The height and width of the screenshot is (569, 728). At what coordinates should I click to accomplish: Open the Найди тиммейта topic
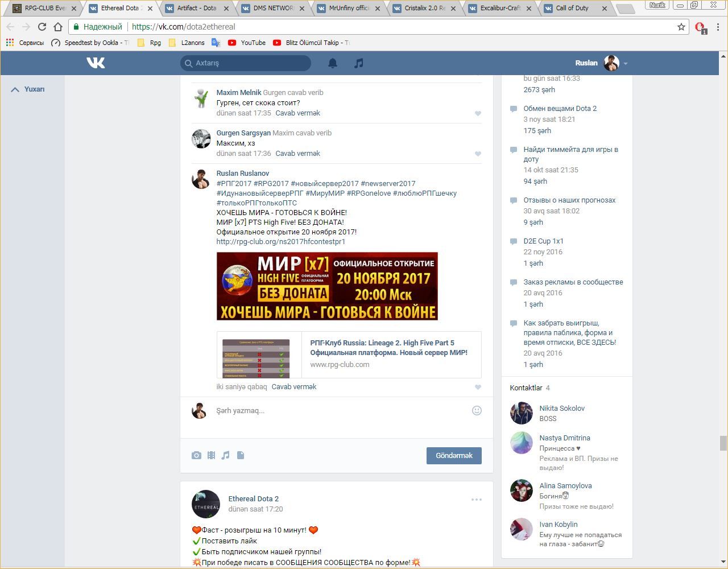571,154
